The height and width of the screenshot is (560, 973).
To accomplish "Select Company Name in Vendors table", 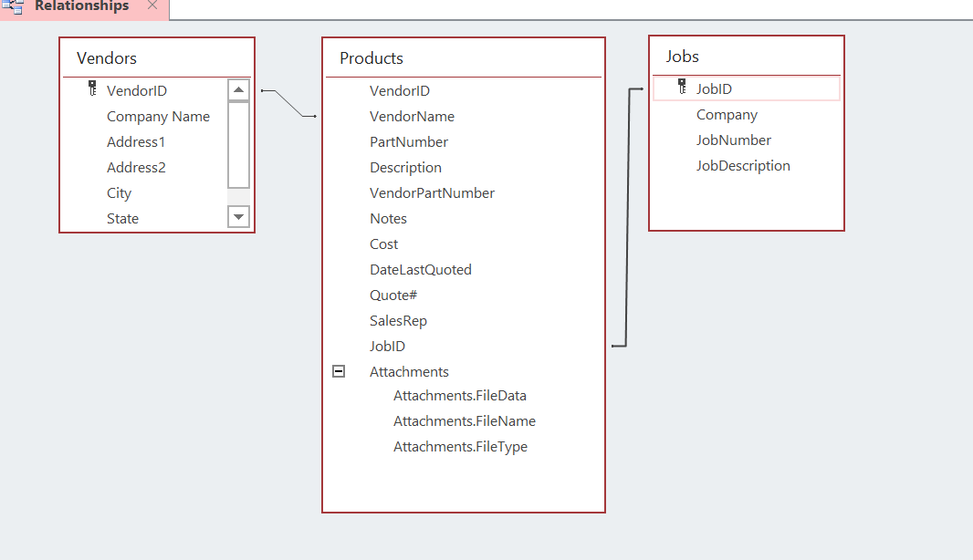I will pos(158,117).
